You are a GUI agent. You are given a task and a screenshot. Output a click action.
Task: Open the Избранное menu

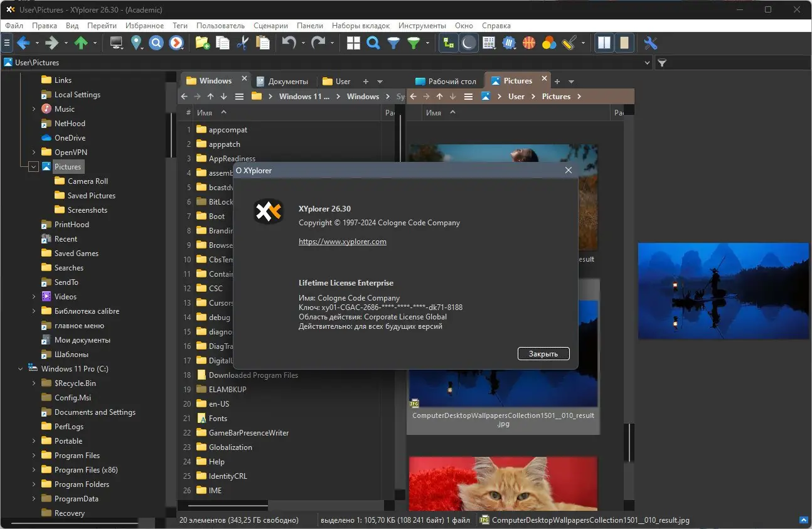pyautogui.click(x=144, y=26)
